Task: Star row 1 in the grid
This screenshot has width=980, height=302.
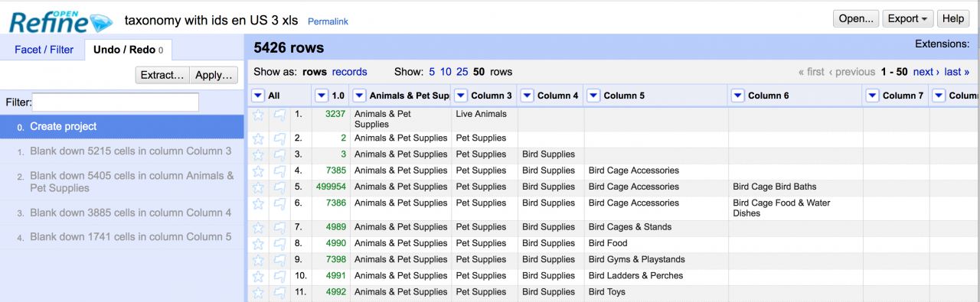Action: [258, 115]
